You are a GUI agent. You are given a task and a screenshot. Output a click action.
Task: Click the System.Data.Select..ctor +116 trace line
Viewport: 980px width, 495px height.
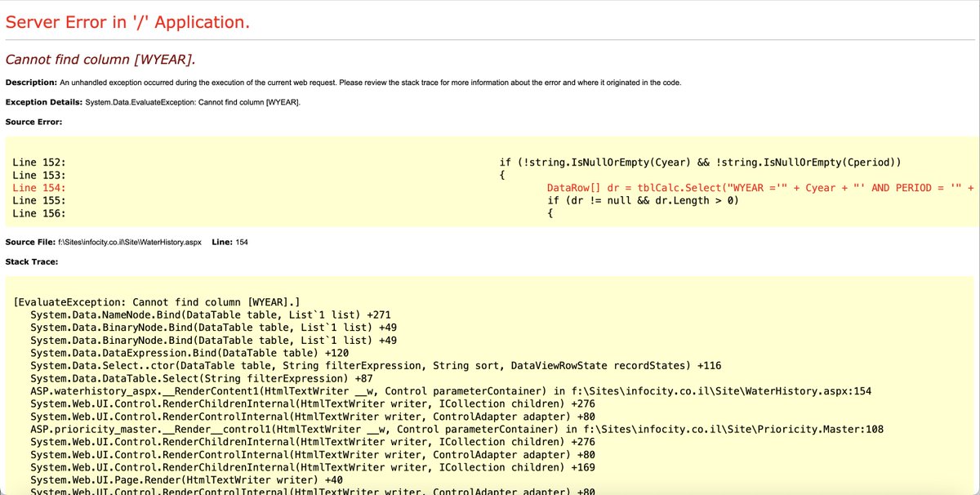(376, 365)
